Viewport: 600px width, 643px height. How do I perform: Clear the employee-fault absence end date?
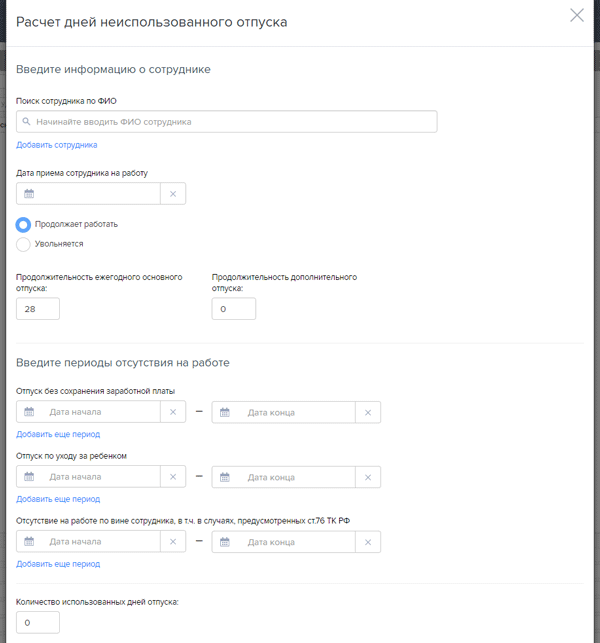point(368,541)
